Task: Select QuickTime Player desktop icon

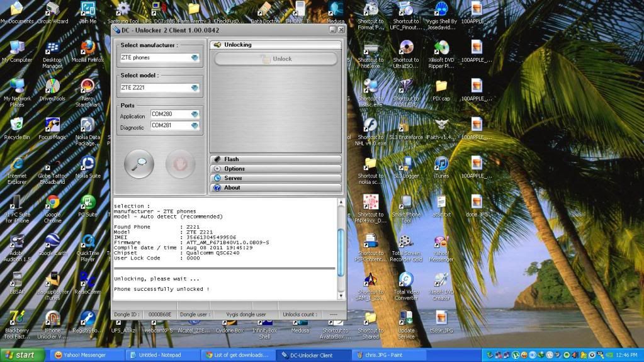Action: click(88, 248)
